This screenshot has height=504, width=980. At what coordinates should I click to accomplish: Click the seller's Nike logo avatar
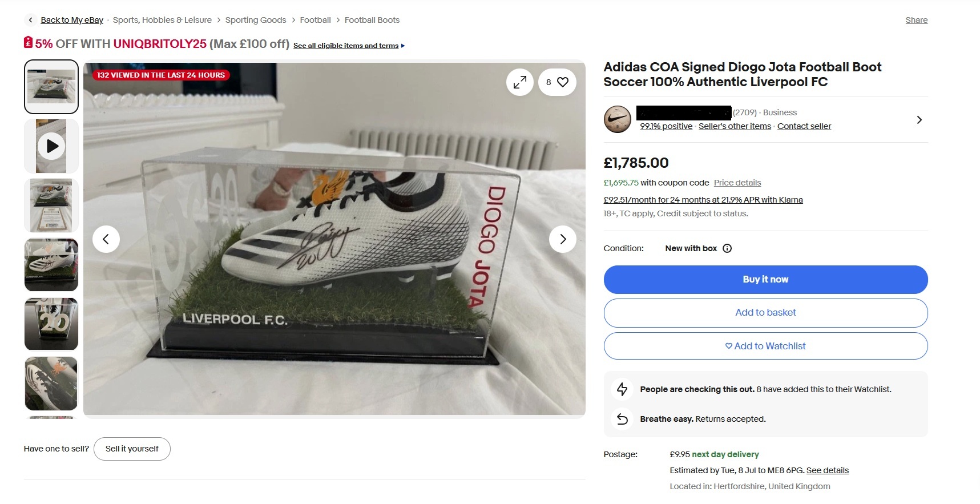(x=617, y=119)
